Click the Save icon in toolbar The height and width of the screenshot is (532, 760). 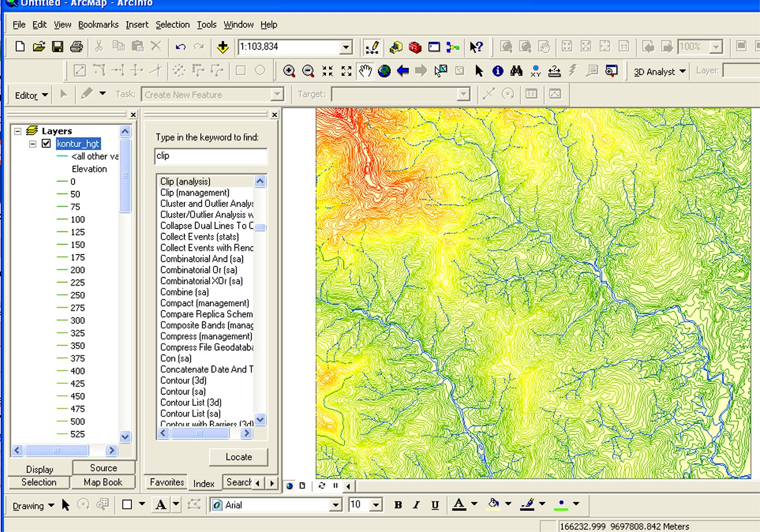click(x=57, y=47)
